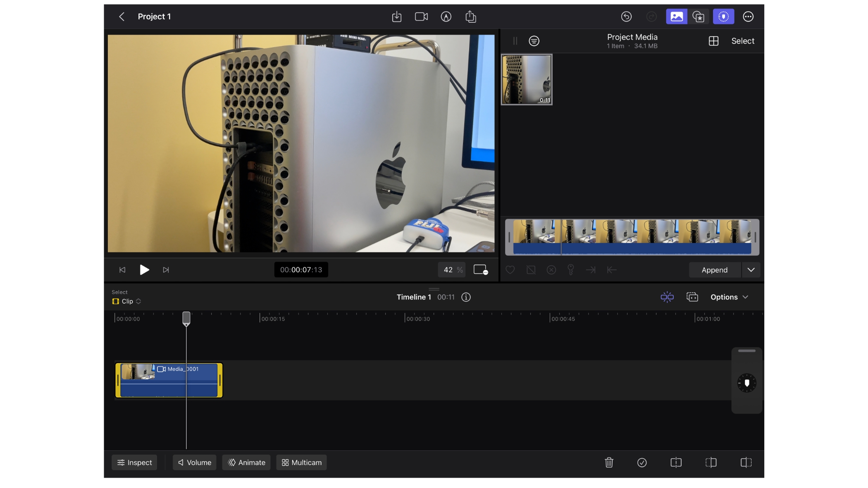This screenshot has height=488, width=868.
Task: Click the trash icon to delete
Action: coord(608,462)
